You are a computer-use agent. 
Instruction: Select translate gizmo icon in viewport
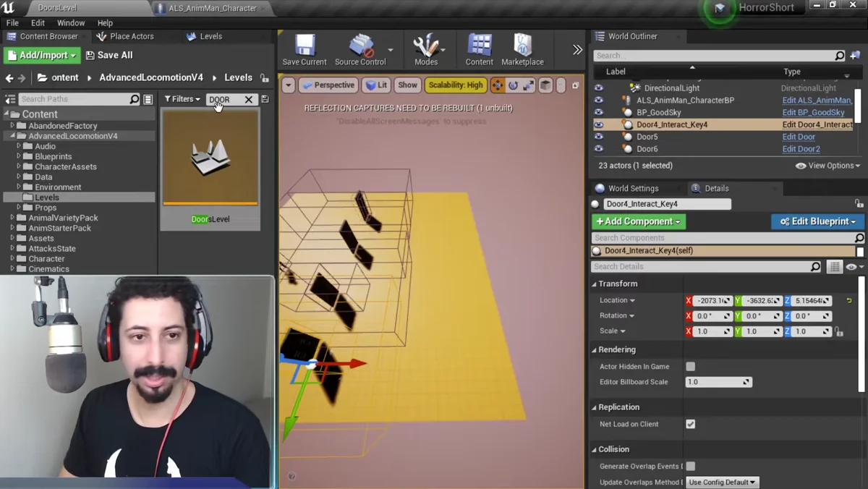pyautogui.click(x=498, y=85)
